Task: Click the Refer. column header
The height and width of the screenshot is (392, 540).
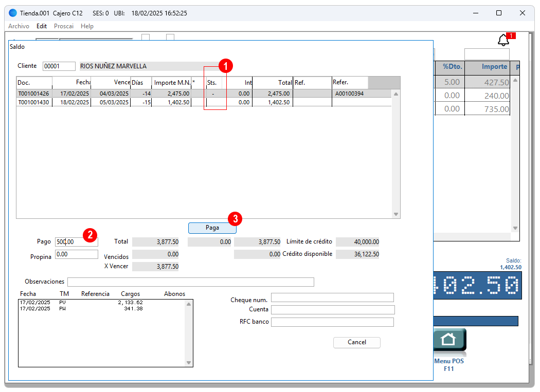Action: pos(350,83)
